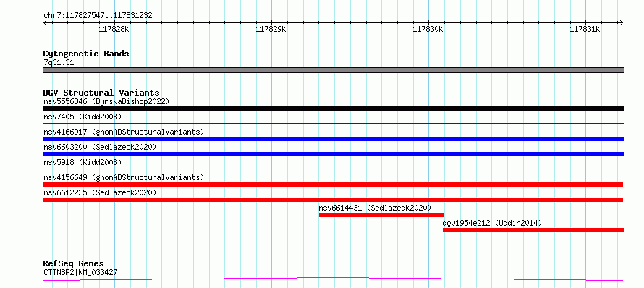
Task: Click the nsv6612235 (Sedlazeck2020) label
Action: (100, 192)
